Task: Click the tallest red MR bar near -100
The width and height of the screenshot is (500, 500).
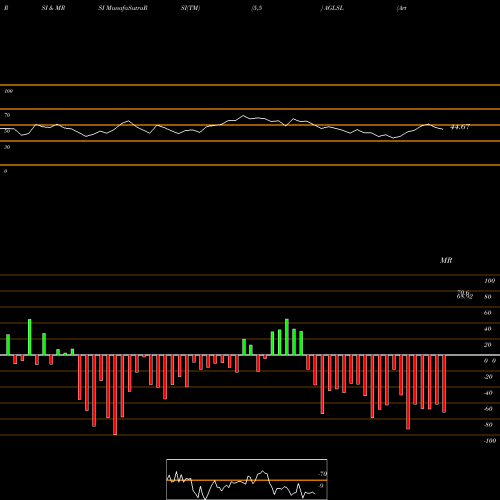Action: tap(115, 395)
